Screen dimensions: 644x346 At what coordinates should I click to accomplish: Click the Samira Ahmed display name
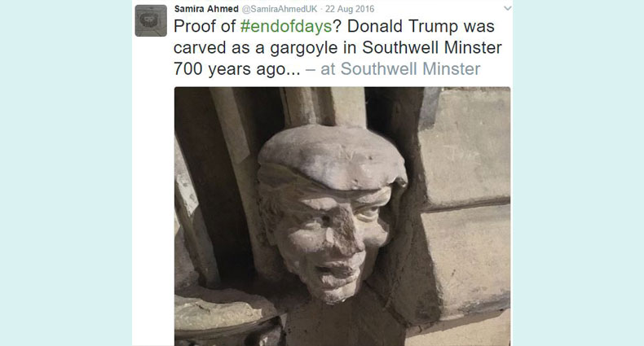click(x=202, y=8)
